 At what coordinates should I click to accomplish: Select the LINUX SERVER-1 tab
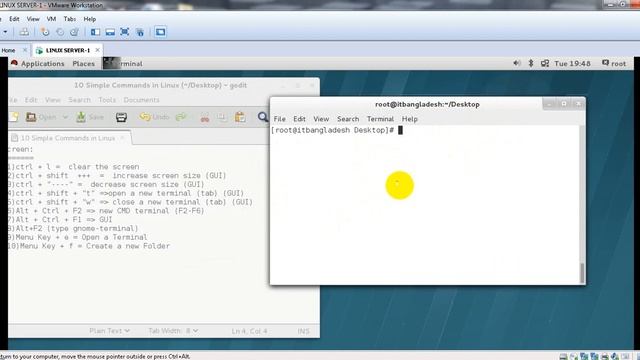(x=67, y=50)
